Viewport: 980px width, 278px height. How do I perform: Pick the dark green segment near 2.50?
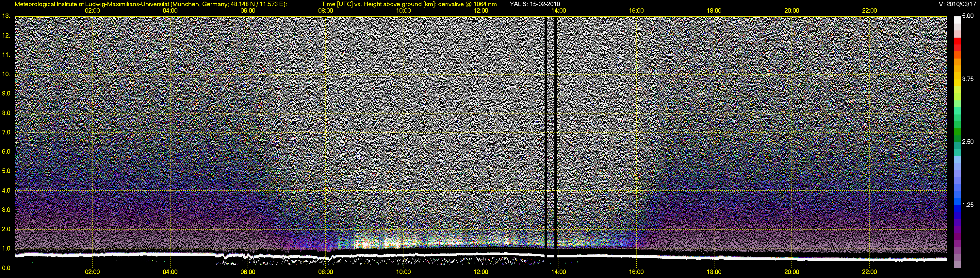click(957, 139)
